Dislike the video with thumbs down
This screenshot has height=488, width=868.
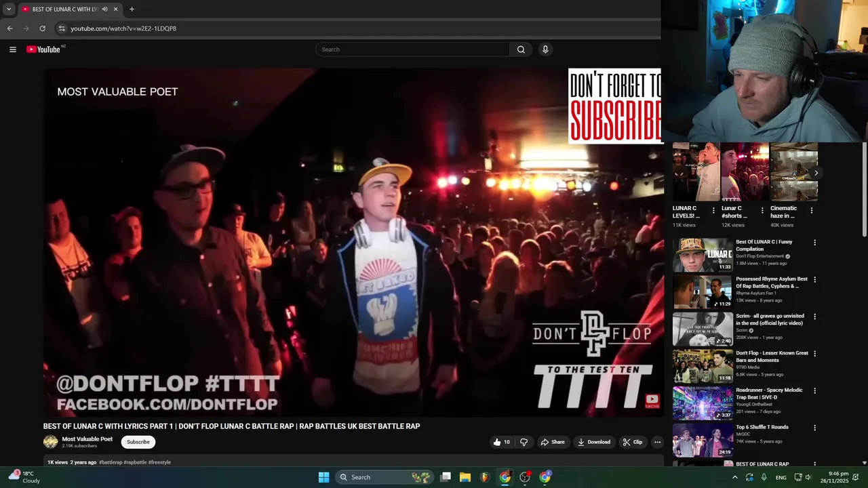click(524, 442)
